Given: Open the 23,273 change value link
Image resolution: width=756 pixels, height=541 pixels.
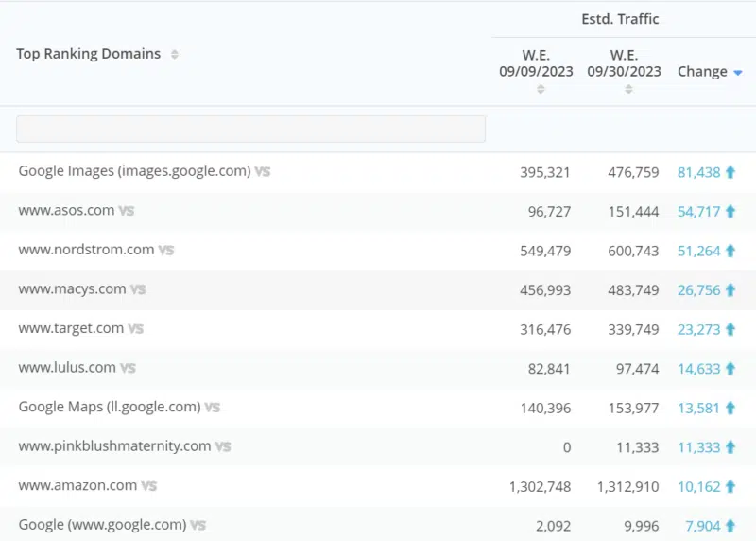Looking at the screenshot, I should (x=698, y=330).
